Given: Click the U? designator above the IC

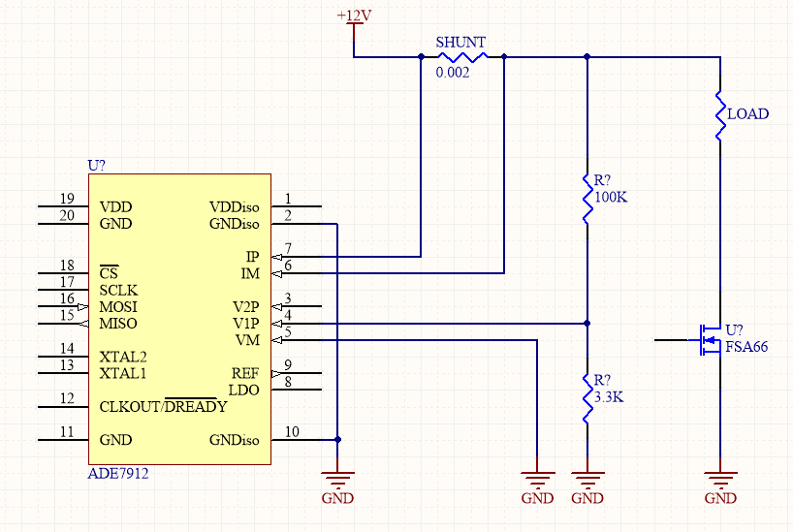Looking at the screenshot, I should (97, 166).
